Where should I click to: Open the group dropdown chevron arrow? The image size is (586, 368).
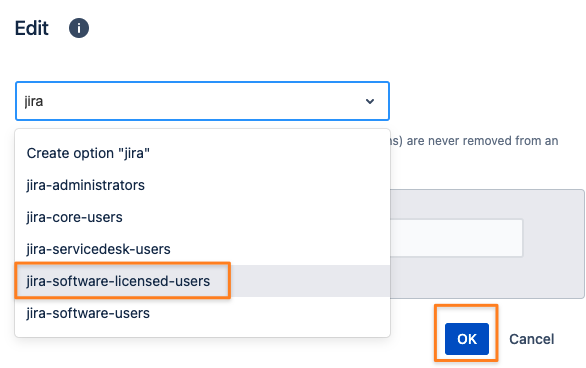point(370,101)
